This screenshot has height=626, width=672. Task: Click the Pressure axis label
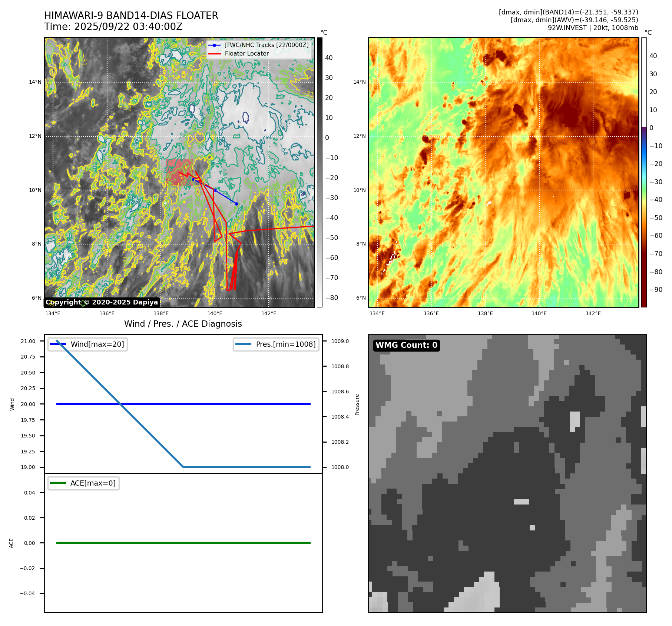[x=357, y=404]
